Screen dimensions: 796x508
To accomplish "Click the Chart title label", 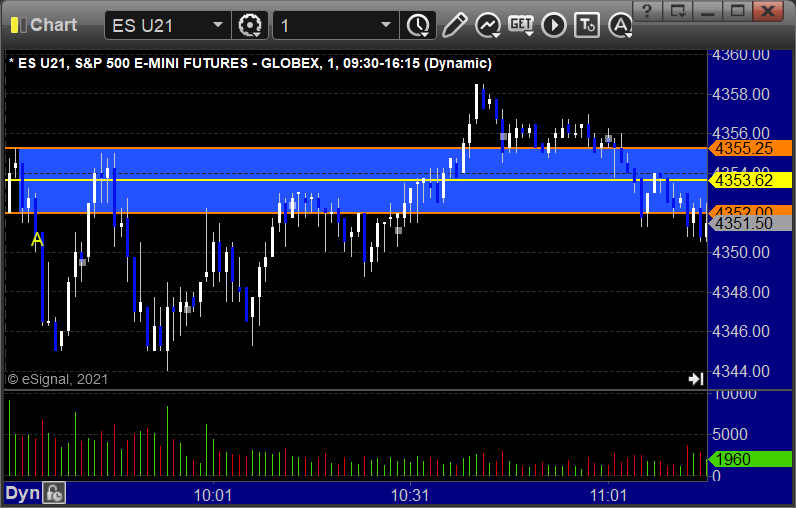I will point(53,25).
